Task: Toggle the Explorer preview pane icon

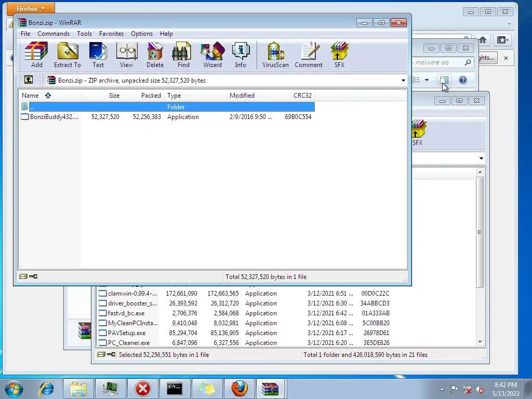Action: pyautogui.click(x=444, y=80)
